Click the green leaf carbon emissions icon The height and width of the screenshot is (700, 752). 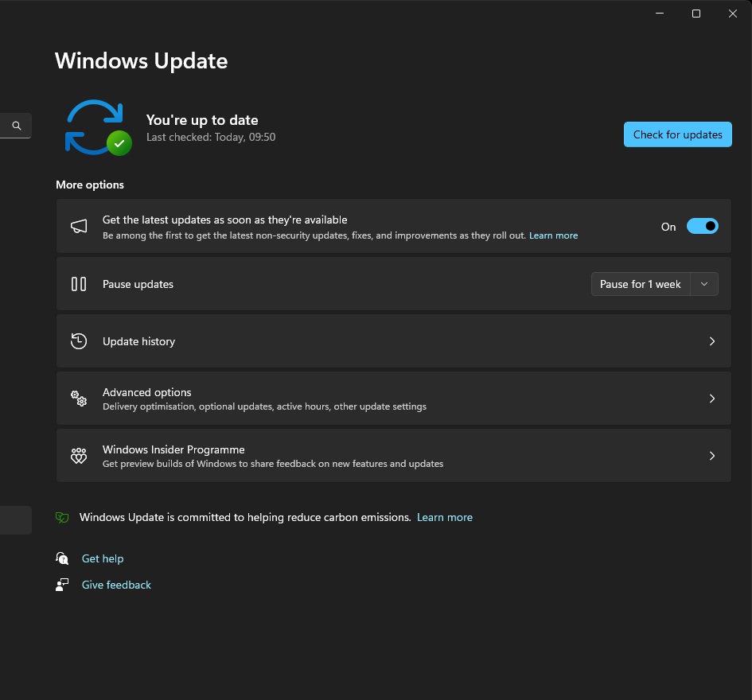point(62,517)
